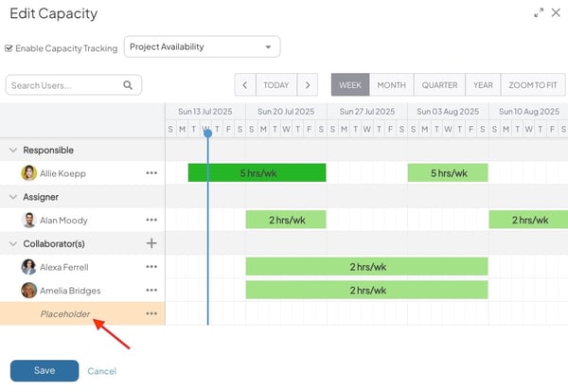Open options menu for Amelia Bridges
Viewport: 568px width, 392px height.
click(151, 290)
